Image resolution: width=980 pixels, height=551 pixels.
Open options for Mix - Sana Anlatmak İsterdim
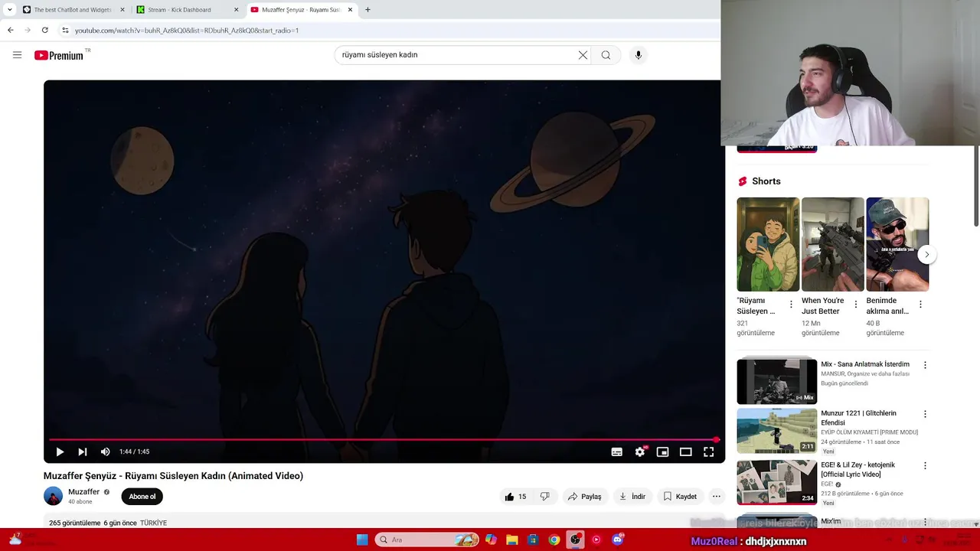coord(925,365)
